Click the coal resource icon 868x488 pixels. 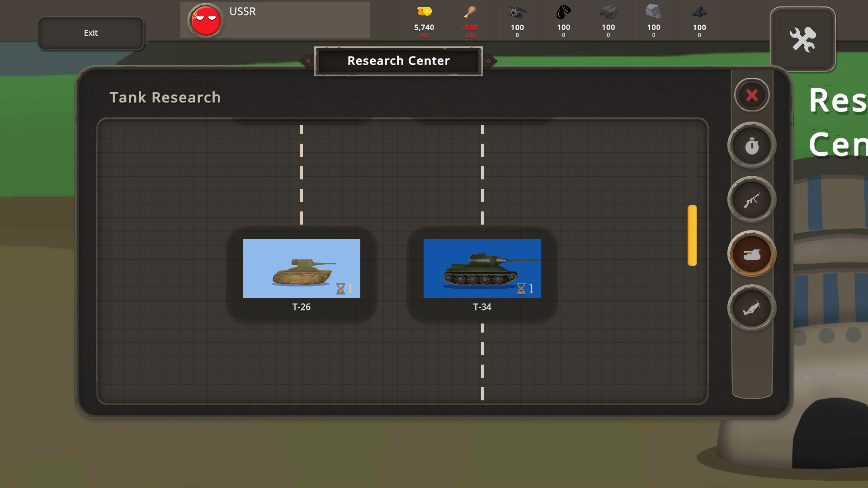point(699,11)
